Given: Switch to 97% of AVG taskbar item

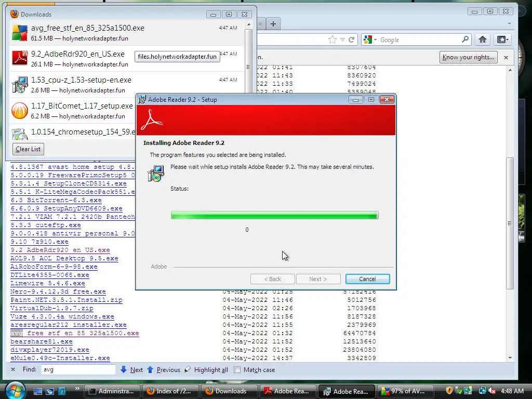Looking at the screenshot, I should 405,391.
